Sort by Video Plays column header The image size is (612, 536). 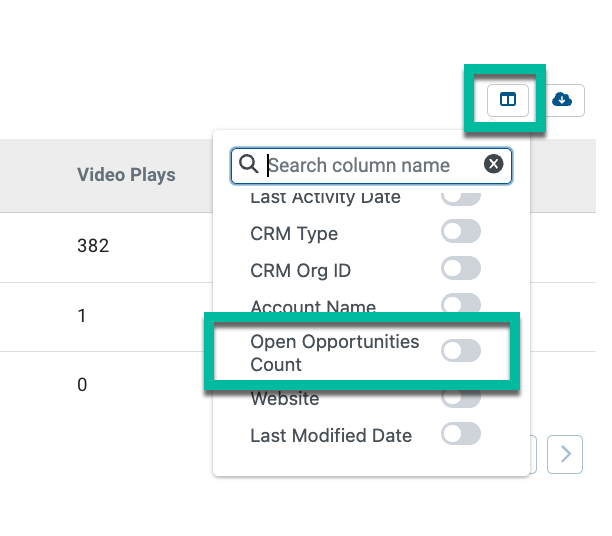pyautogui.click(x=126, y=175)
